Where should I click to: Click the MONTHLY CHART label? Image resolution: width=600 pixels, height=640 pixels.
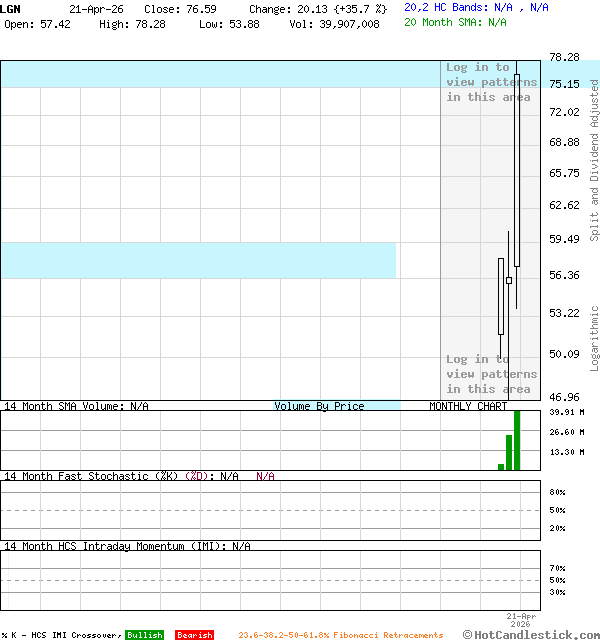click(x=468, y=406)
